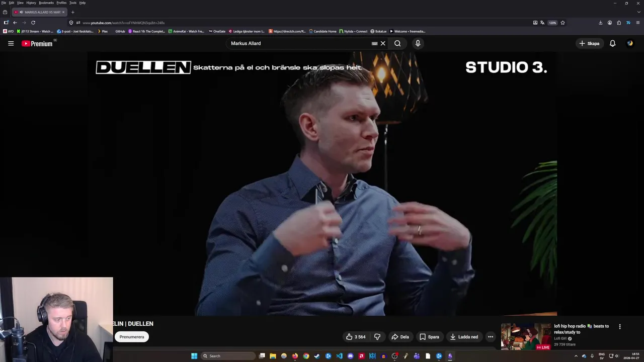Open the AnimeKai bookmark
The height and width of the screenshot is (362, 644).
point(186,31)
